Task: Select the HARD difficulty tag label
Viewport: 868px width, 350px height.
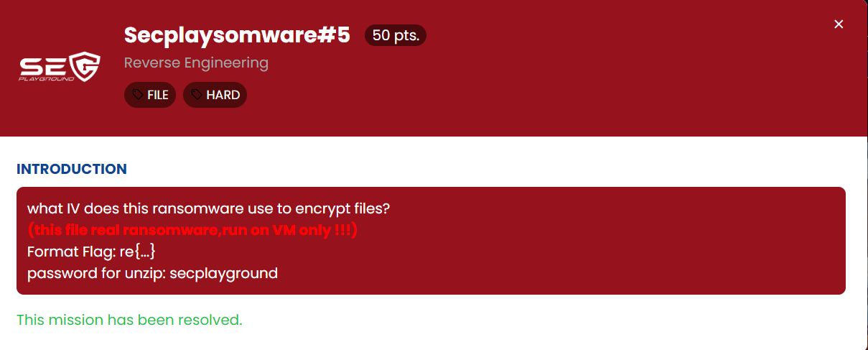Action: coord(223,95)
